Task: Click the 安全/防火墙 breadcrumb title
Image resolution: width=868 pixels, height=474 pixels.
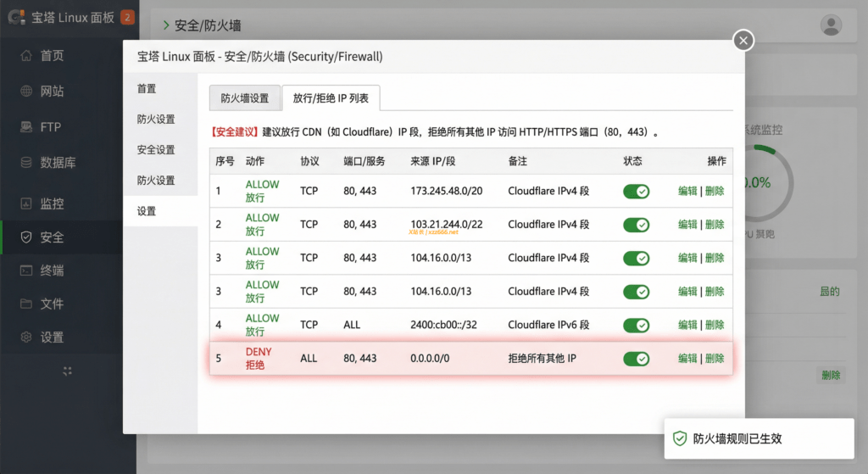Action: (x=208, y=25)
